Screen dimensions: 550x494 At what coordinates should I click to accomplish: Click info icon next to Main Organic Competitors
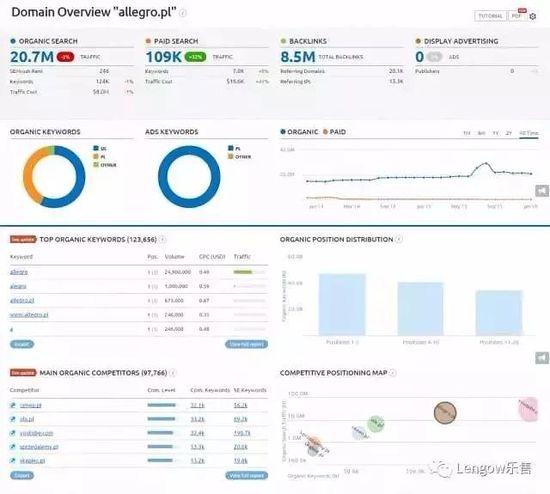173,373
